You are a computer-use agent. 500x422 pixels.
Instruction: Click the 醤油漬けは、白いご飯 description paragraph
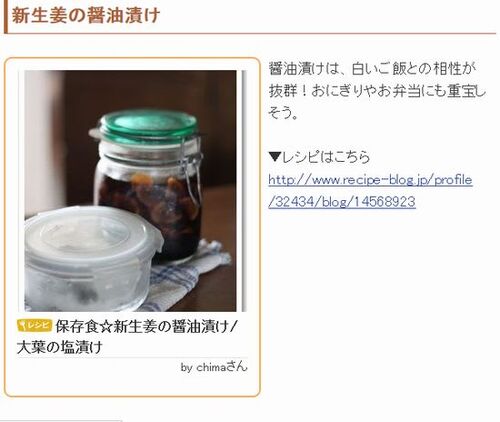pos(377,91)
